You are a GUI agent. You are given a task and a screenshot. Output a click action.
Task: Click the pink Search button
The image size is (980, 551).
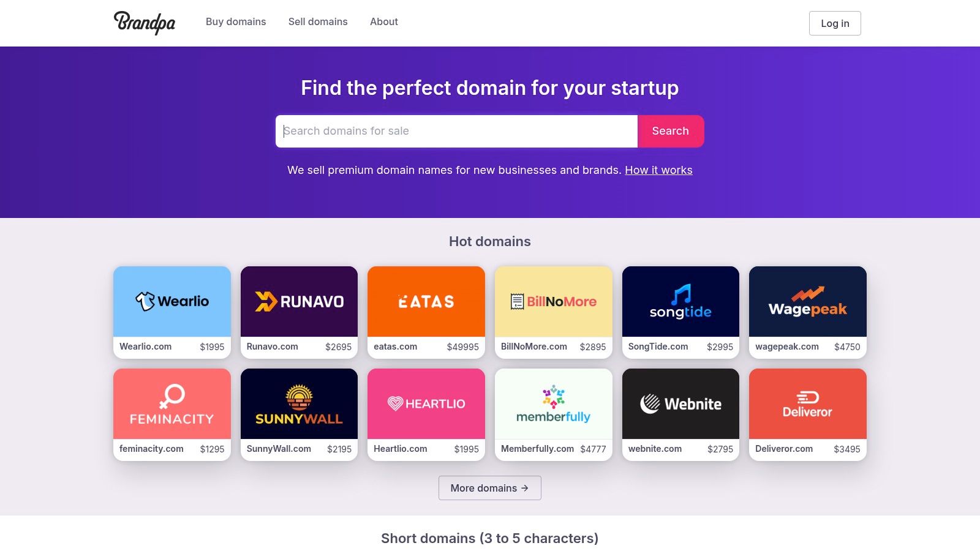(x=671, y=131)
